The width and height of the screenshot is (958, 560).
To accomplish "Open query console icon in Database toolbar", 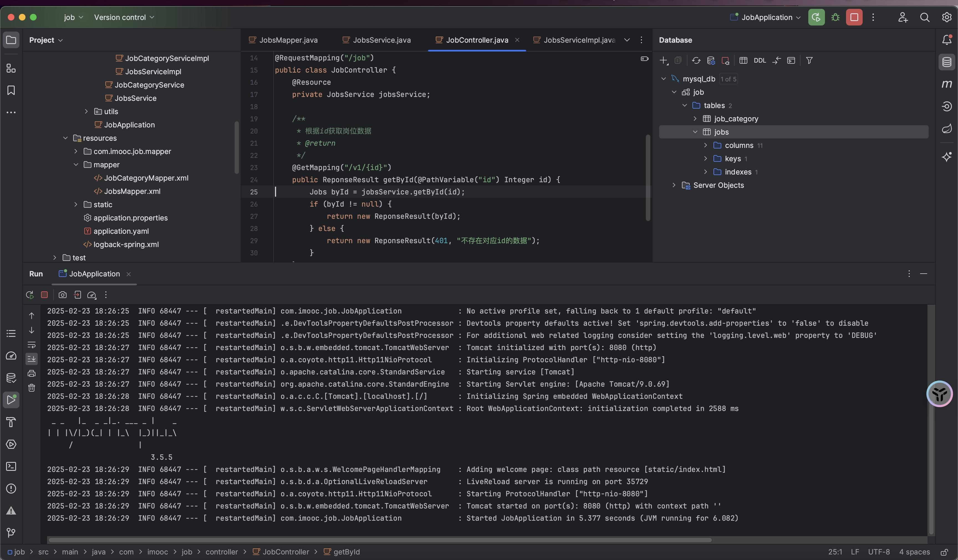I will tap(791, 60).
